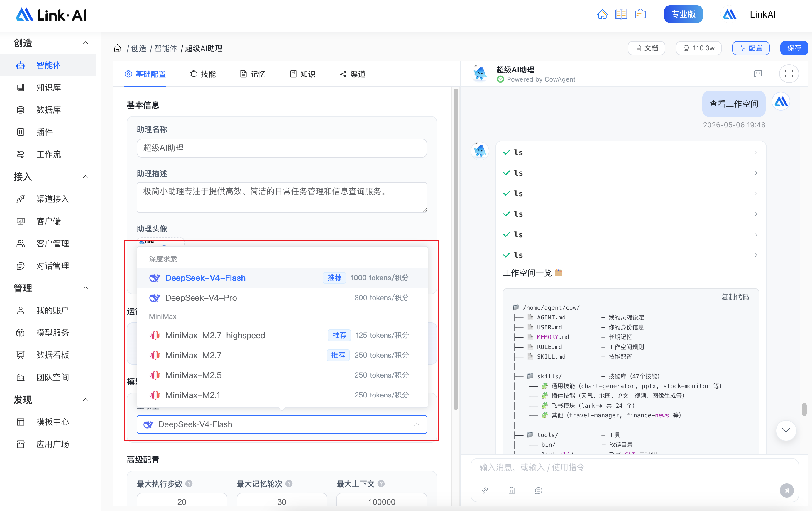This screenshot has height=511, width=812.
Task: Switch to the 技能 tab
Action: coord(203,74)
